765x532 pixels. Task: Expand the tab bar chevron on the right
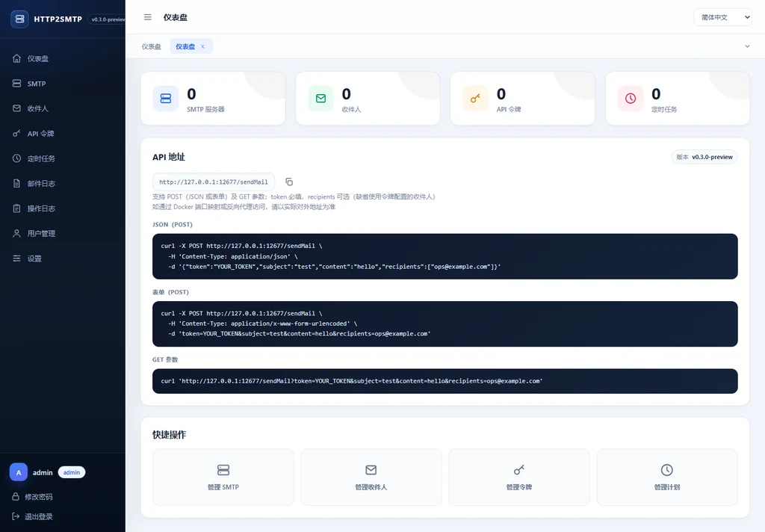click(747, 46)
